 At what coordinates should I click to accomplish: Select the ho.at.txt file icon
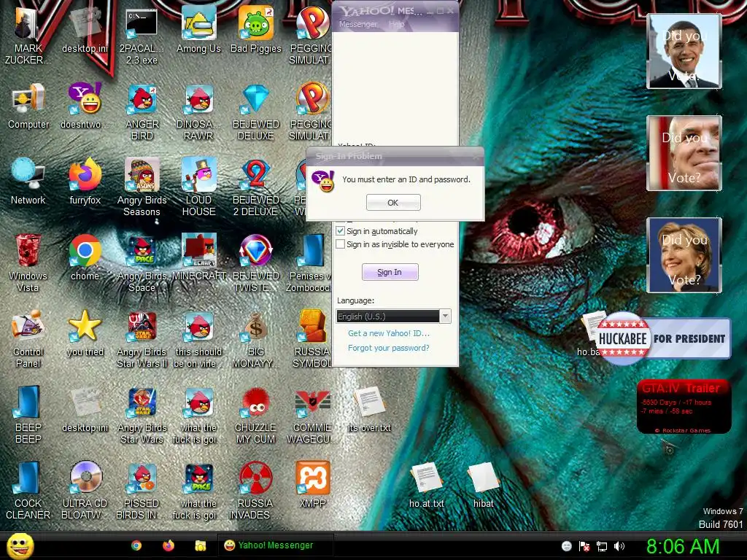(426, 485)
